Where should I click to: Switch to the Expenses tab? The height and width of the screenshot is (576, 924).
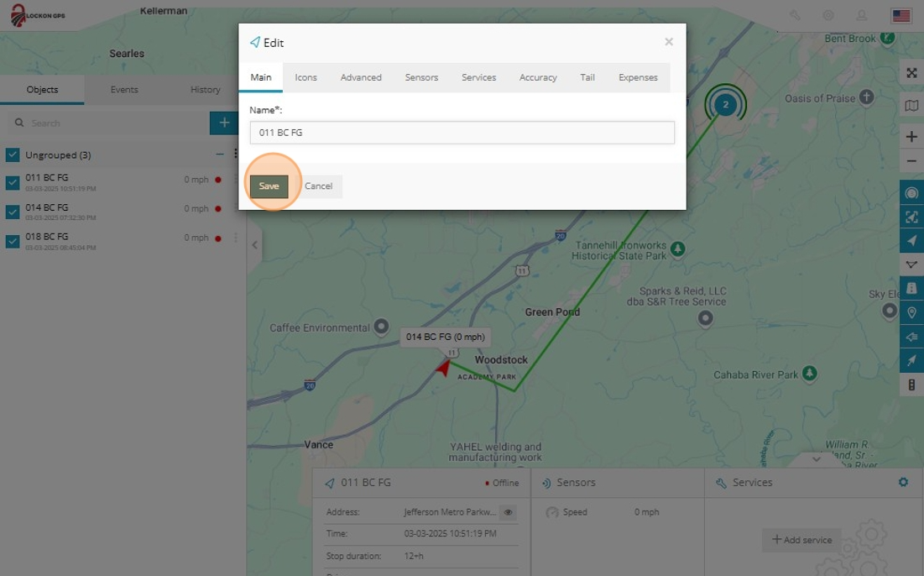[x=638, y=77]
